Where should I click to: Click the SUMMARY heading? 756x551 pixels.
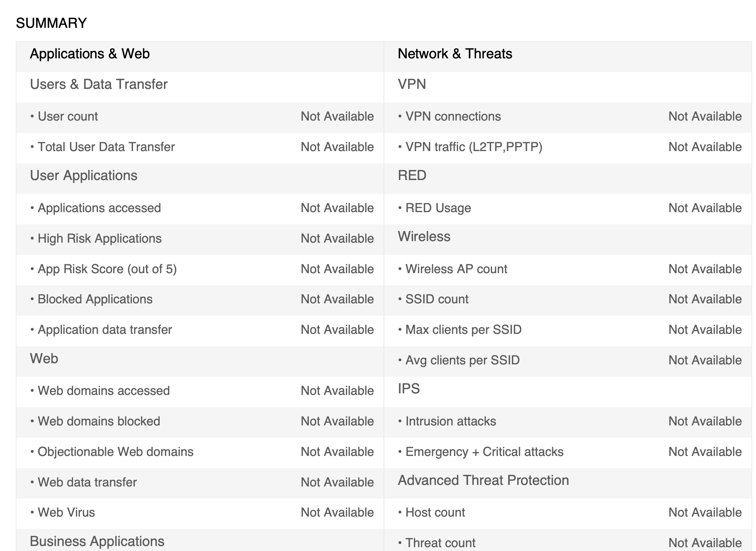click(x=51, y=23)
